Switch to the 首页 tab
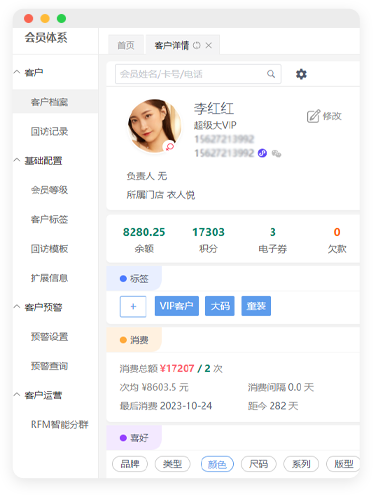Image resolution: width=373 pixels, height=495 pixels. point(126,45)
